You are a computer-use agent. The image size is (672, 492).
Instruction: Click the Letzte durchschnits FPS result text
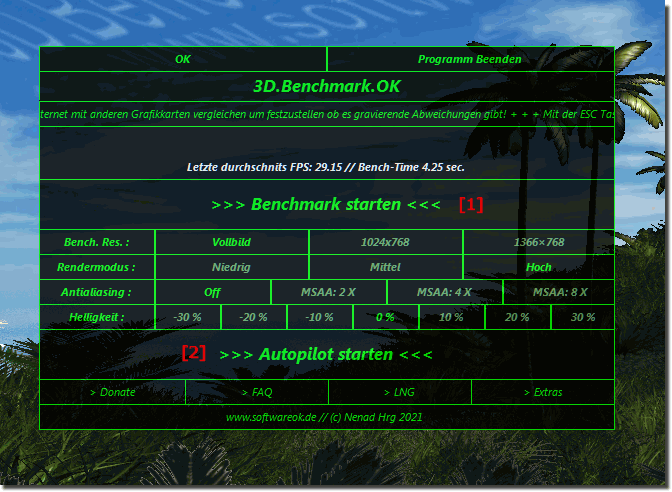(x=326, y=167)
